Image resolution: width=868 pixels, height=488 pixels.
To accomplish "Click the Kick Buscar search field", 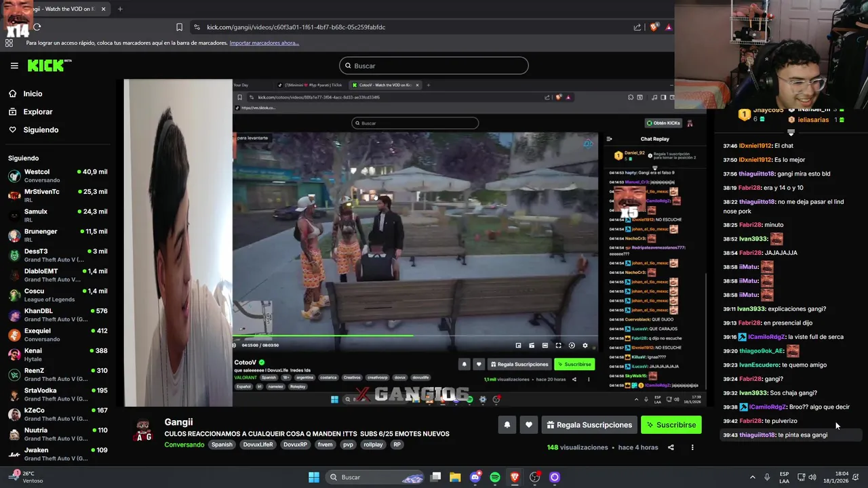I will [x=434, y=66].
